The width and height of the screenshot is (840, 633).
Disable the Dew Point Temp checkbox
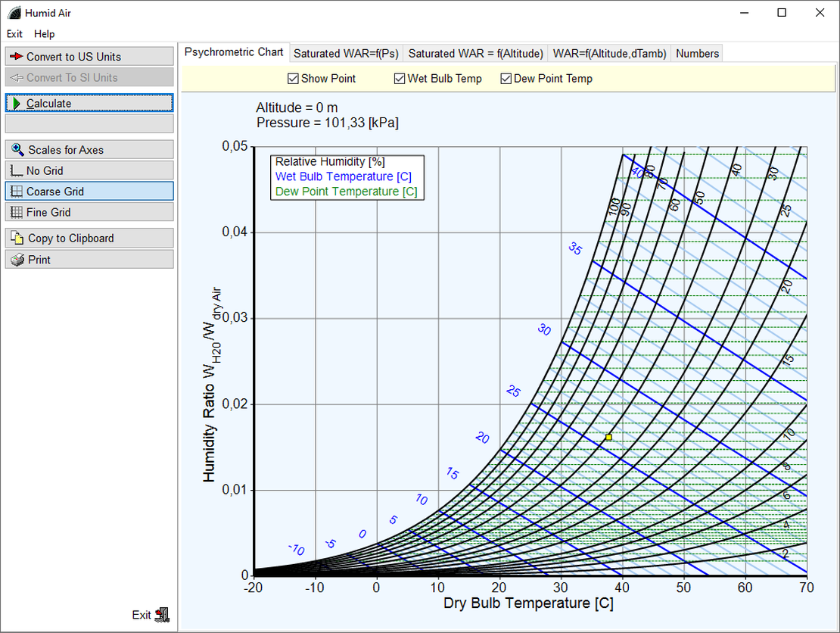tap(506, 79)
